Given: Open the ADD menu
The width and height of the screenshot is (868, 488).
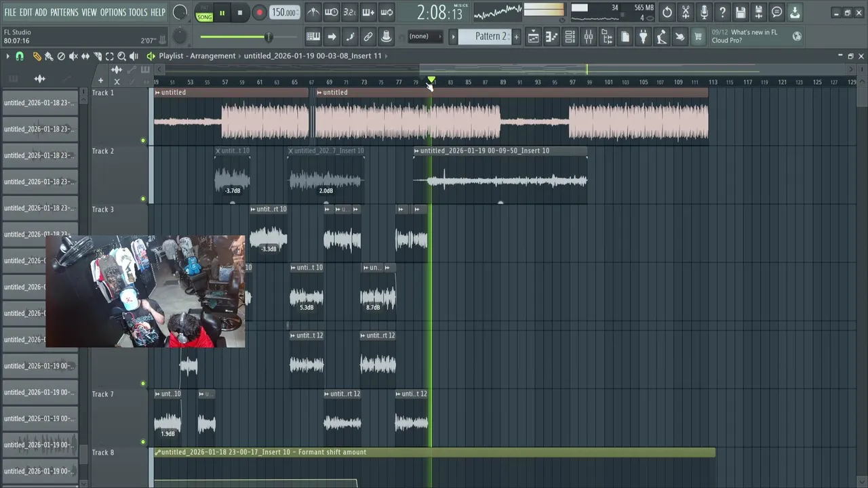Looking at the screenshot, I should [x=41, y=12].
